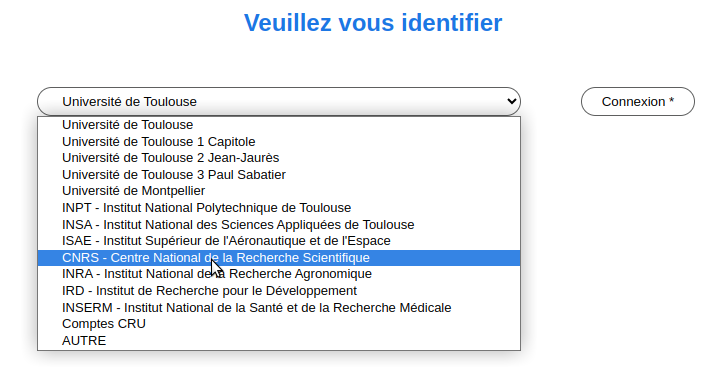Select Université de Toulouse option in list
The image size is (723, 384).
click(279, 125)
